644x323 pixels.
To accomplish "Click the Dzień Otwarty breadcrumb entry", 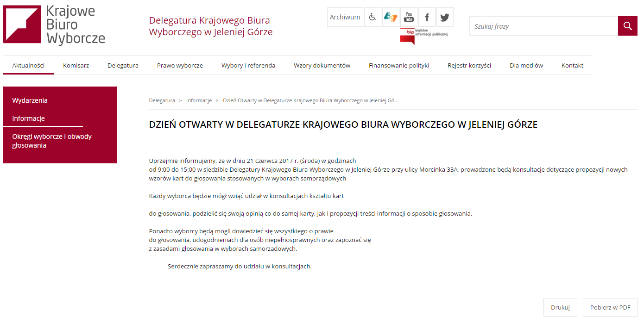I will [x=310, y=100].
